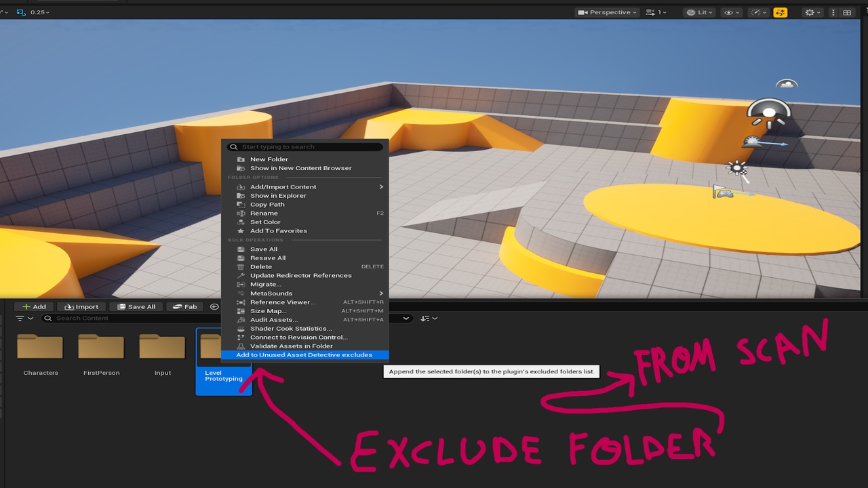The width and height of the screenshot is (868, 488).
Task: Select Migrate... menu entry
Action: (305, 285)
